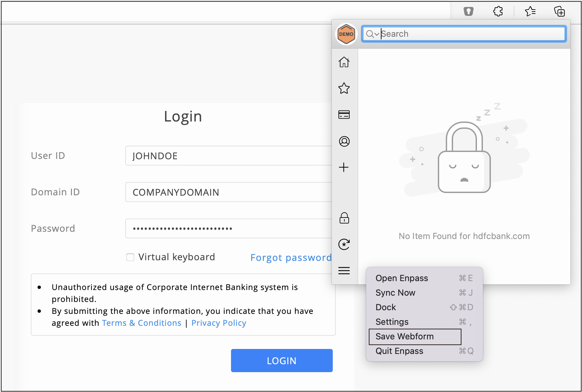Click the blue LOGIN button
The width and height of the screenshot is (582, 392).
(x=282, y=361)
